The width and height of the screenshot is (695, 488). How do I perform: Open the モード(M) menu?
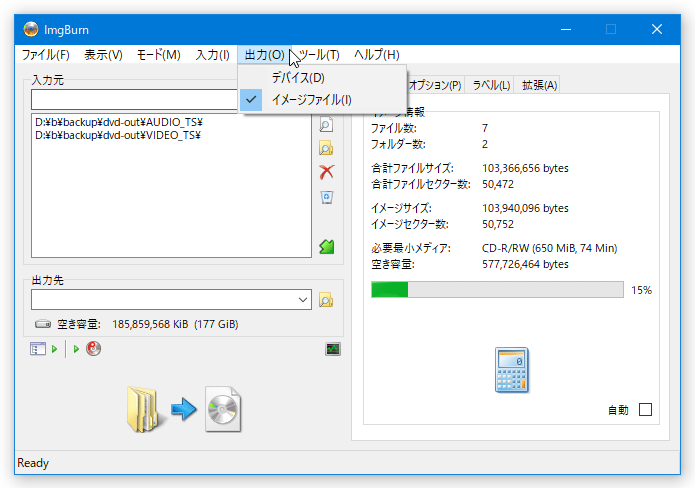coord(158,55)
